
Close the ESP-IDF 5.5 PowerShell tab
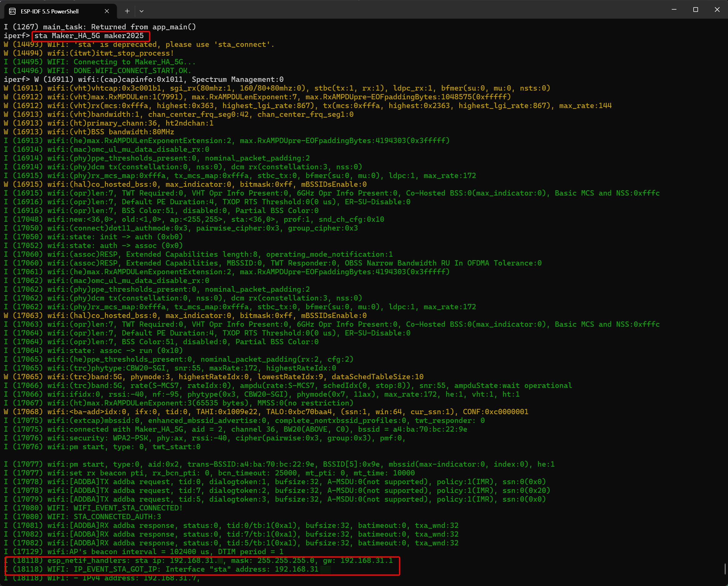(107, 11)
